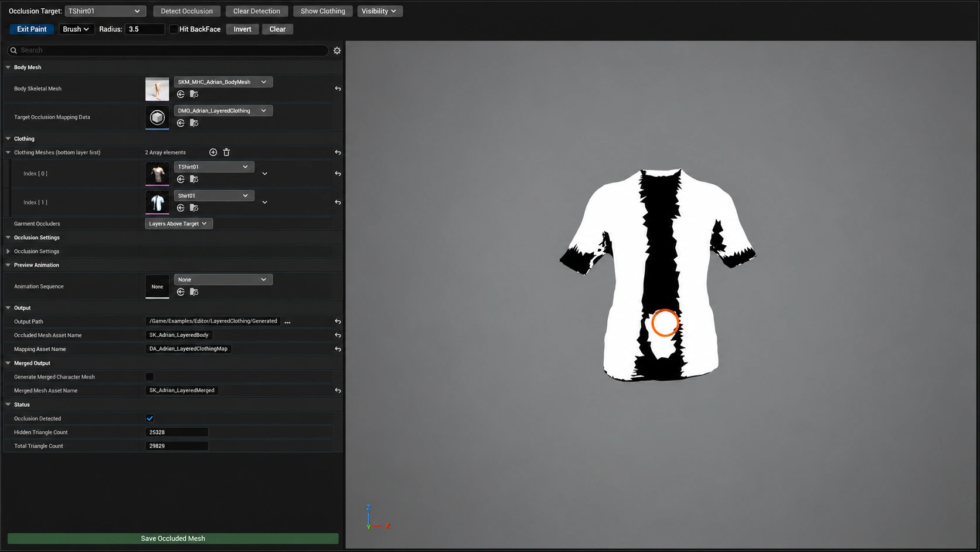Click TShirt01 Index 0 thumbnail
This screenshot has height=552, width=980.
tap(157, 174)
